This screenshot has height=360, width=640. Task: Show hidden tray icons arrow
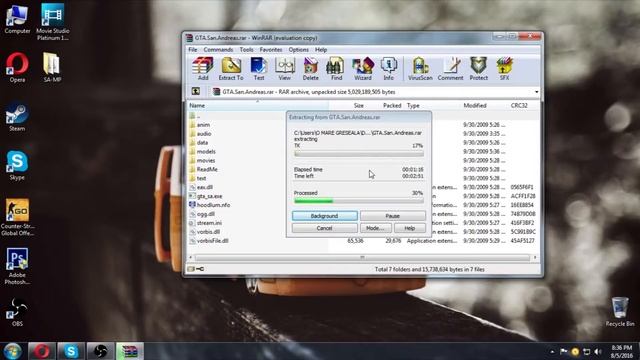[x=552, y=351]
